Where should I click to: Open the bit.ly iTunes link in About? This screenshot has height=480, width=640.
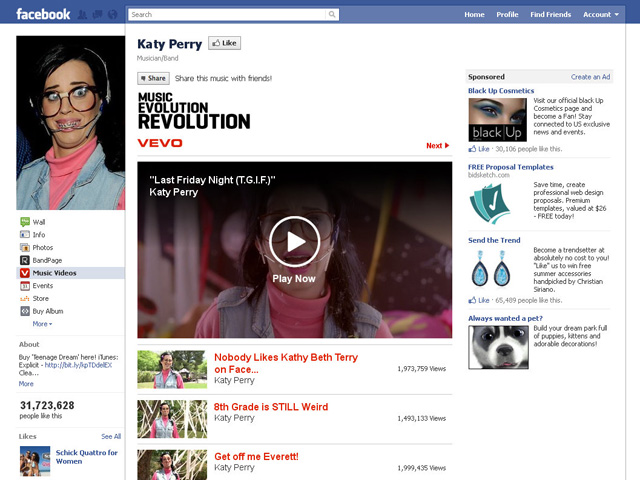pos(78,365)
